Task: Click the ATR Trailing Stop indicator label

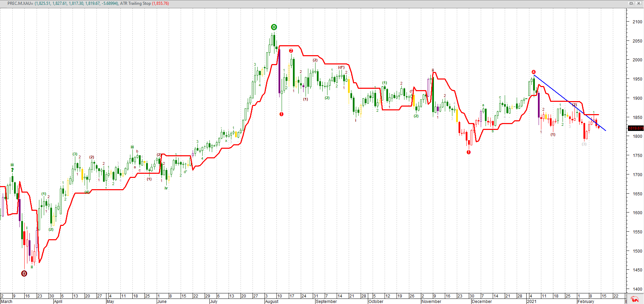Action: pyautogui.click(x=136, y=3)
